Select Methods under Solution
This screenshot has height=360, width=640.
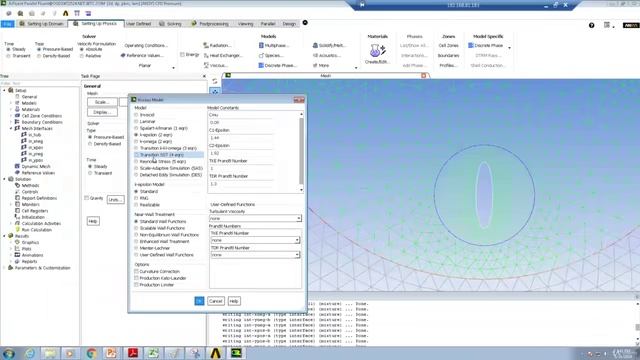click(30, 185)
